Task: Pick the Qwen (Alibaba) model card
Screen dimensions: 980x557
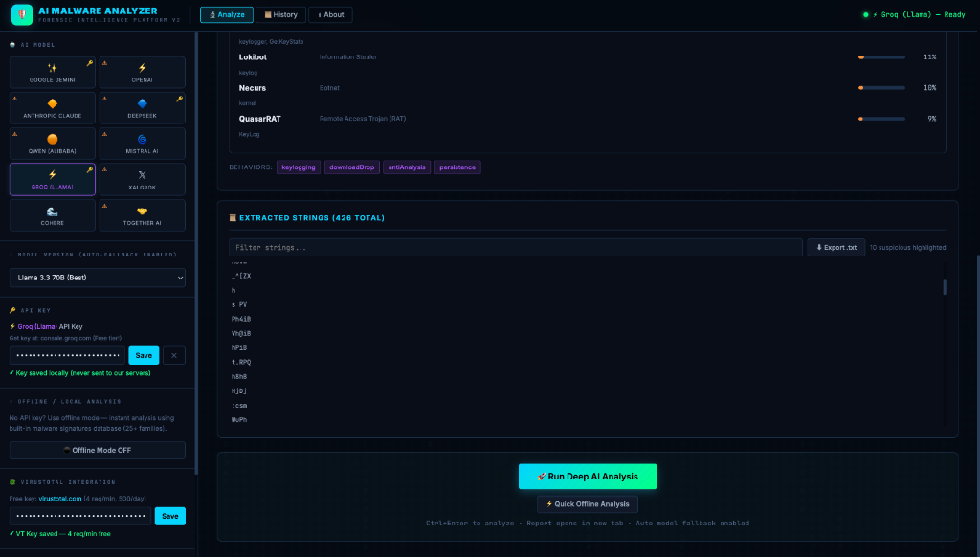Action: 53,144
